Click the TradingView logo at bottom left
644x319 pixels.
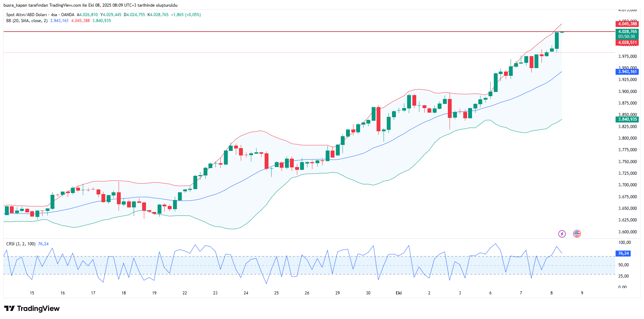click(32, 308)
